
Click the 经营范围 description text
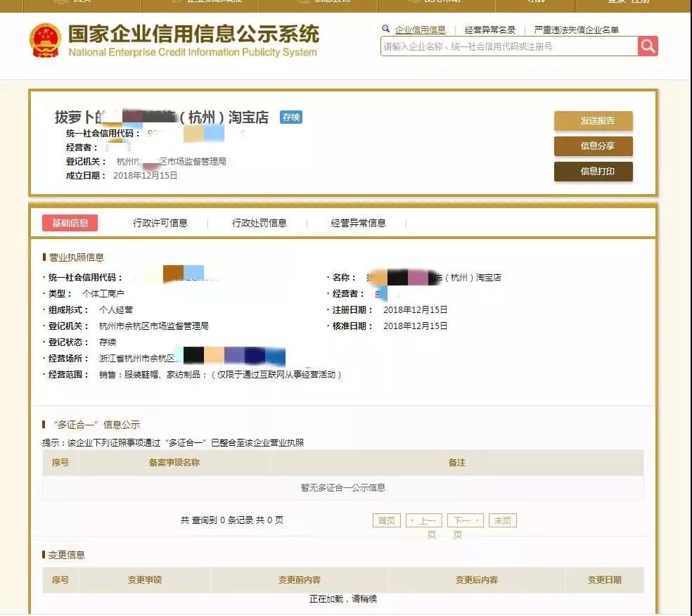pyautogui.click(x=220, y=375)
